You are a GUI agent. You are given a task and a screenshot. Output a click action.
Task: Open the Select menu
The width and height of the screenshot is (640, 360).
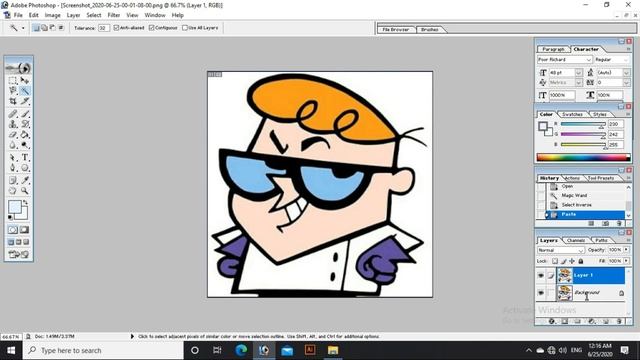(x=93, y=15)
